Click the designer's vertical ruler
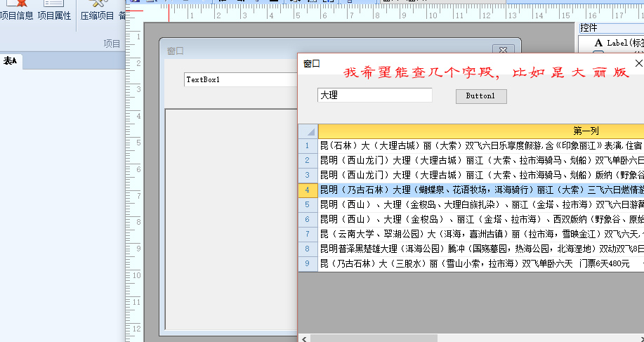 [x=134, y=182]
